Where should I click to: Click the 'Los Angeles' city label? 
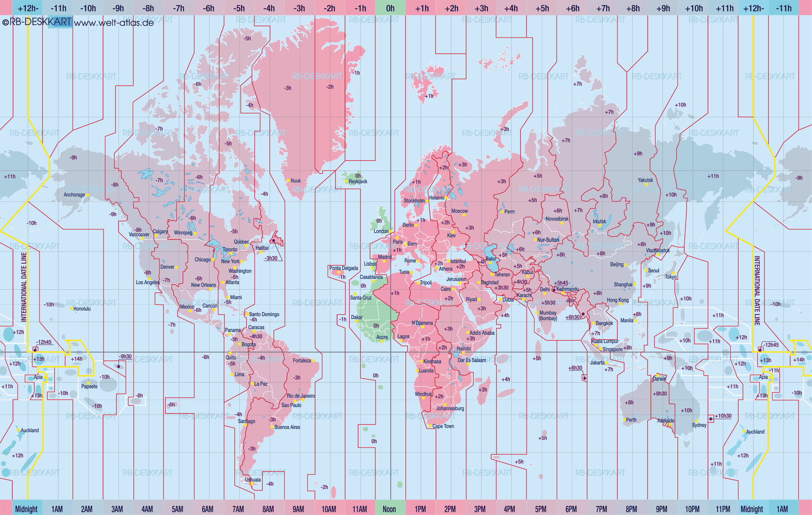(x=148, y=282)
